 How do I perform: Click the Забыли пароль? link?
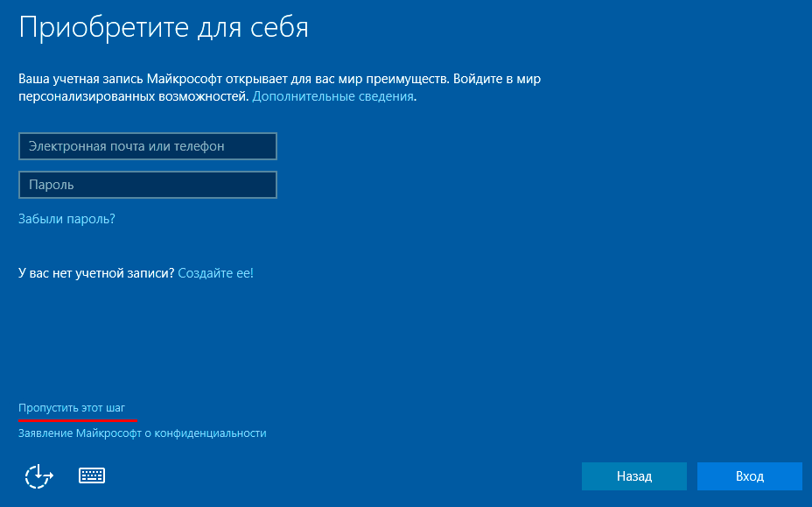click(x=66, y=219)
